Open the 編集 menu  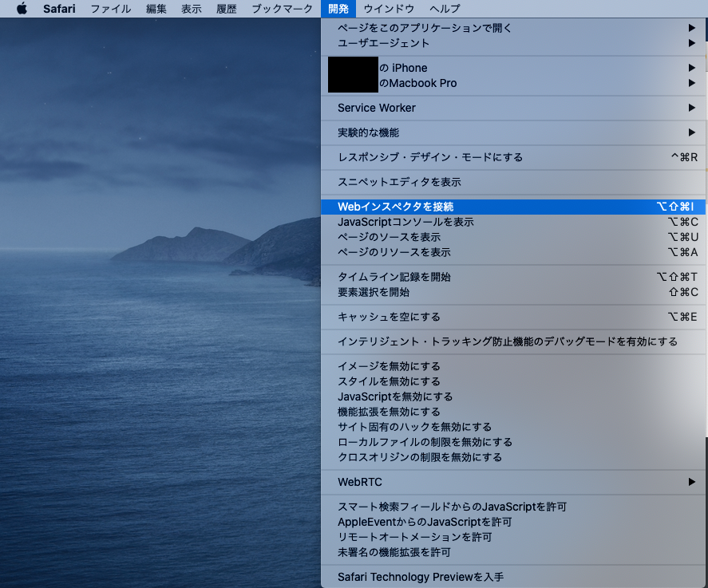156,9
